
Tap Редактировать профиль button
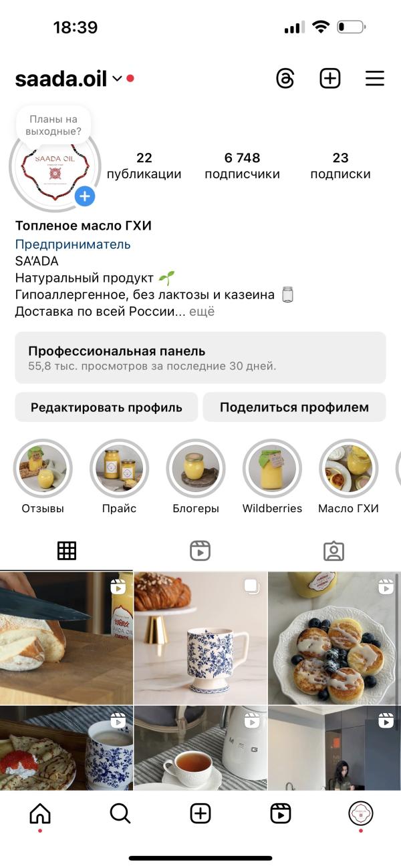(x=106, y=407)
